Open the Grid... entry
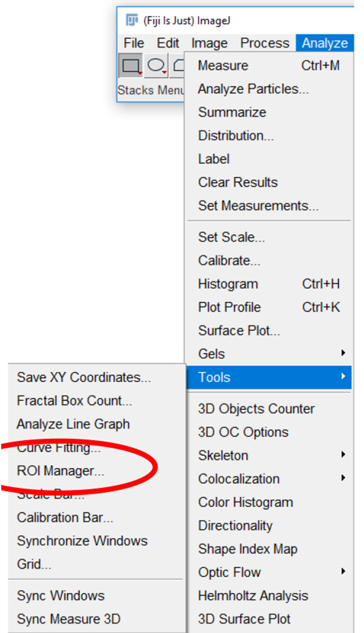The height and width of the screenshot is (633, 364). point(96,564)
